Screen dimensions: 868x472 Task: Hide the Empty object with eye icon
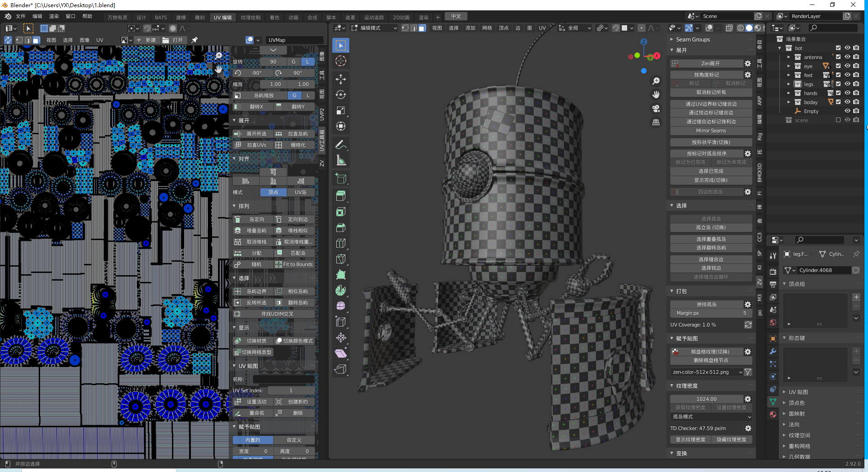click(x=847, y=111)
